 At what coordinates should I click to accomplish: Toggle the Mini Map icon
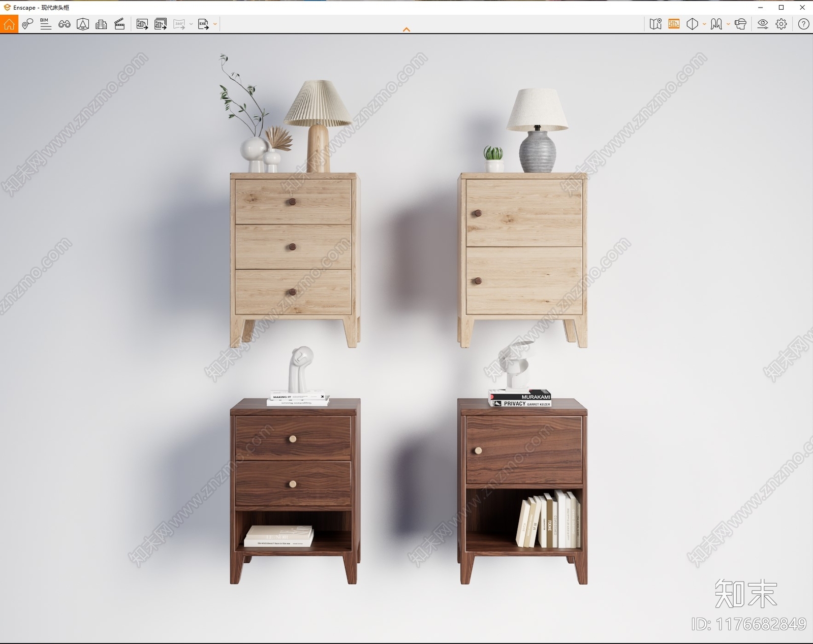pyautogui.click(x=655, y=24)
